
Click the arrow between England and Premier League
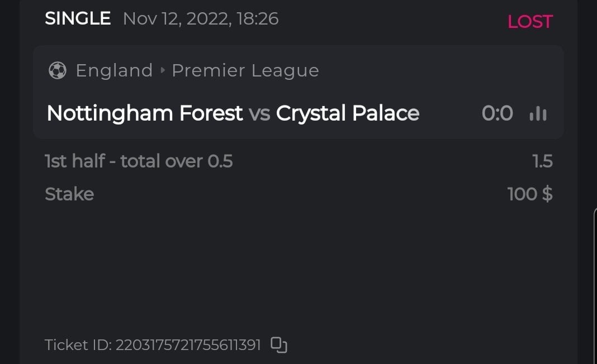(x=163, y=71)
